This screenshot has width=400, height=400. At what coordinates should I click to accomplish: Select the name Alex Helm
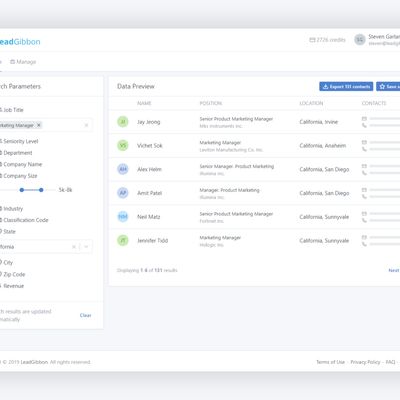point(149,169)
